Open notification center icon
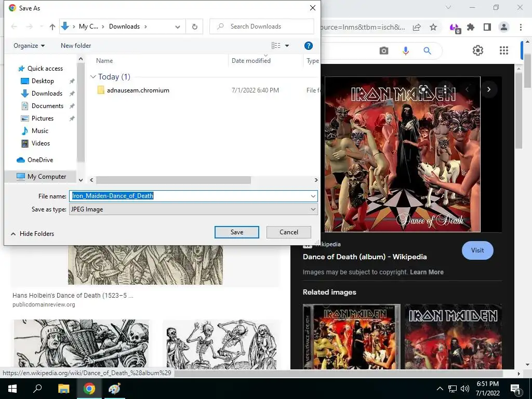The width and height of the screenshot is (532, 399). pyautogui.click(x=515, y=389)
